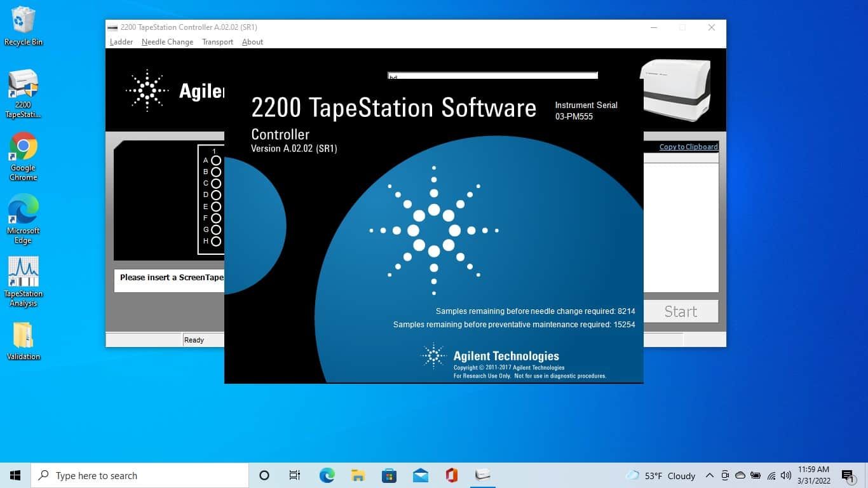Open Mail from the taskbar
The image size is (868, 488).
click(420, 475)
